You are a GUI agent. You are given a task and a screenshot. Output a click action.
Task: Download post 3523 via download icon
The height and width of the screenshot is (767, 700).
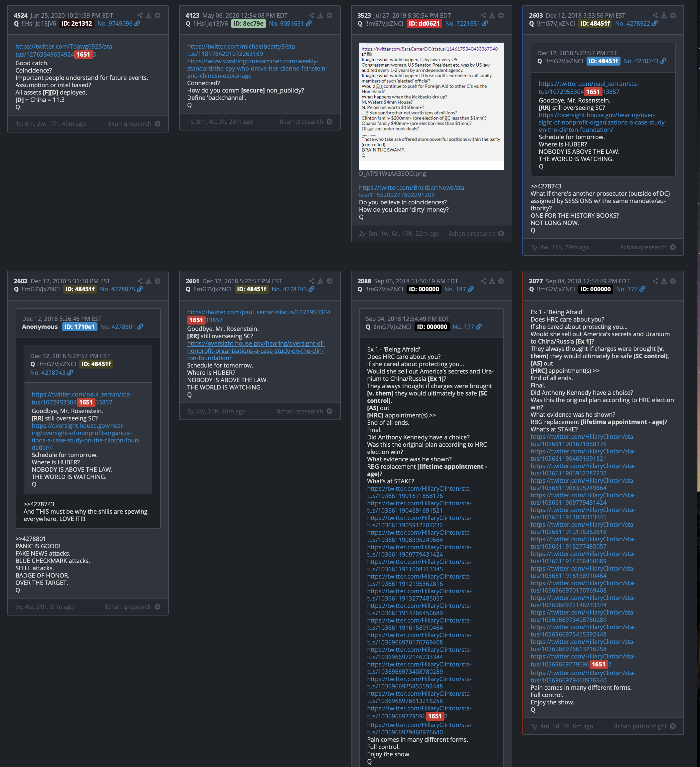tap(492, 16)
